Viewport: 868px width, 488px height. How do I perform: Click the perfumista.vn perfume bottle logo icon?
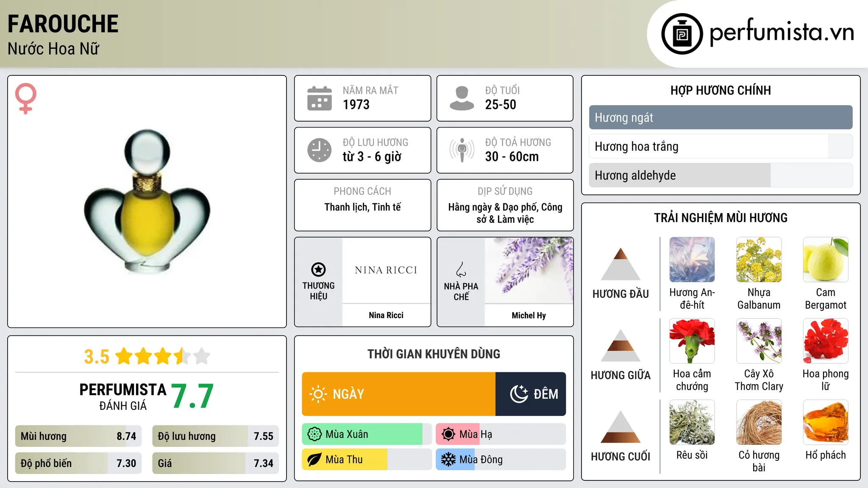682,34
